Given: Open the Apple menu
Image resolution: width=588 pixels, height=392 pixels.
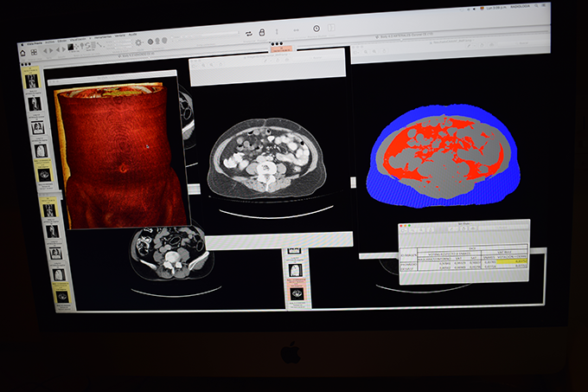Looking at the screenshot, I should coord(22,45).
